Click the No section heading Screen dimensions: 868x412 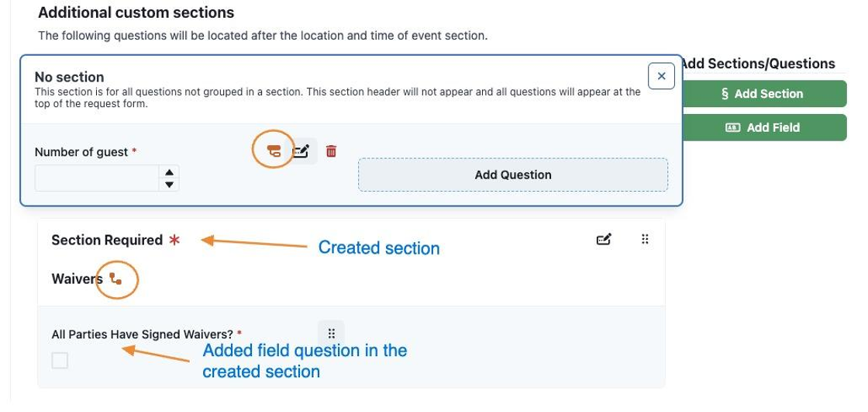[69, 77]
